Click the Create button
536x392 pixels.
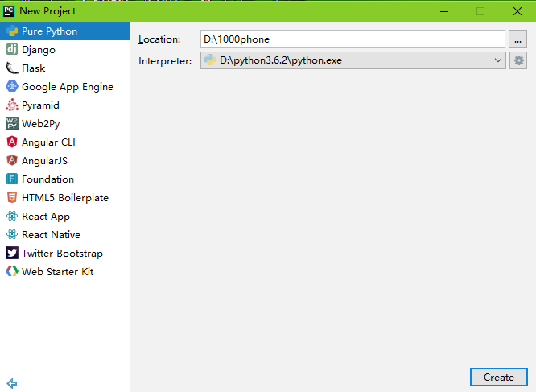[x=499, y=378]
